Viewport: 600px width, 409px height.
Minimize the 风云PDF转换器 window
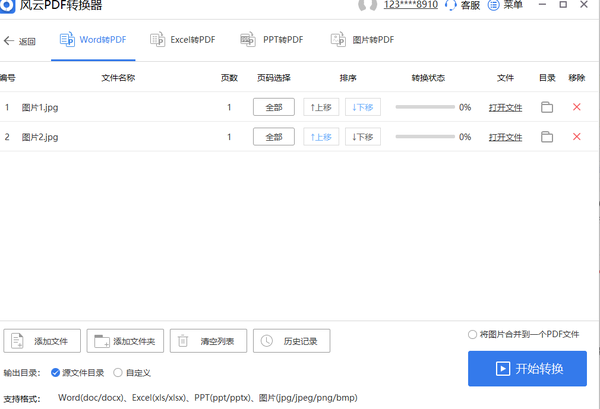[x=543, y=5]
